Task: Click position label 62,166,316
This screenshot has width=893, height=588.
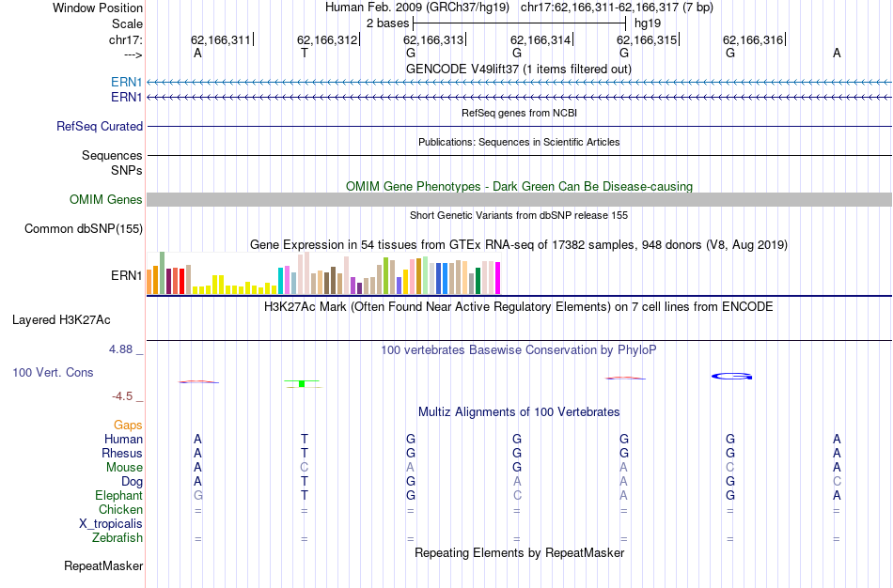Action: [x=753, y=39]
